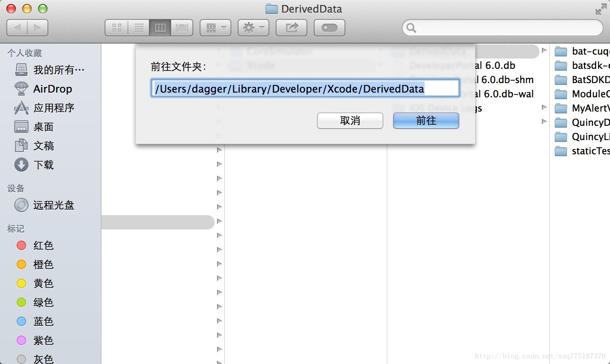Click the highlighted row in first column
The height and width of the screenshot is (364, 610).
[x=158, y=222]
